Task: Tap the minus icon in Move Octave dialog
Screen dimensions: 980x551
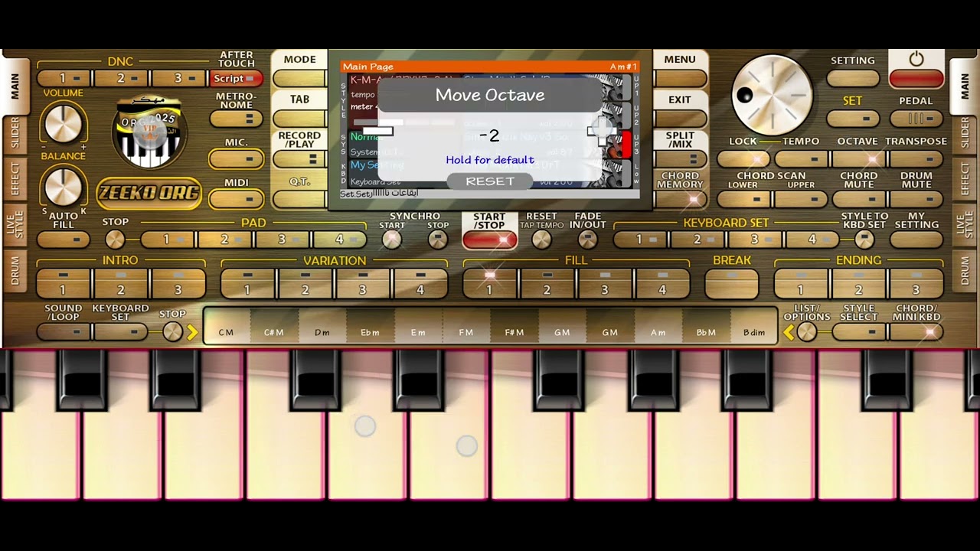Action: point(378,131)
